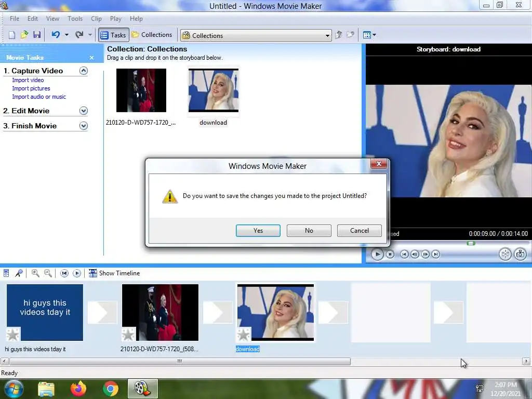Click the Open Project folder icon
Screen dimensions: 532x399
coord(24,35)
